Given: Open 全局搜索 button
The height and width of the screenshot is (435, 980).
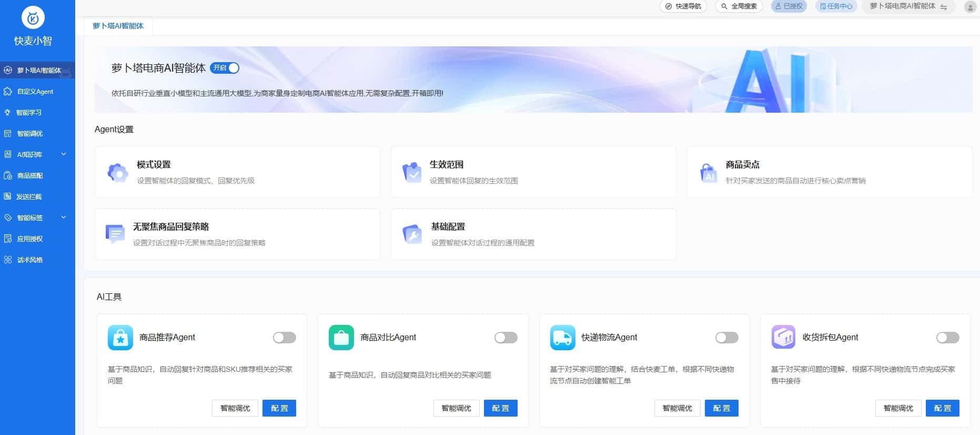Looking at the screenshot, I should (739, 6).
